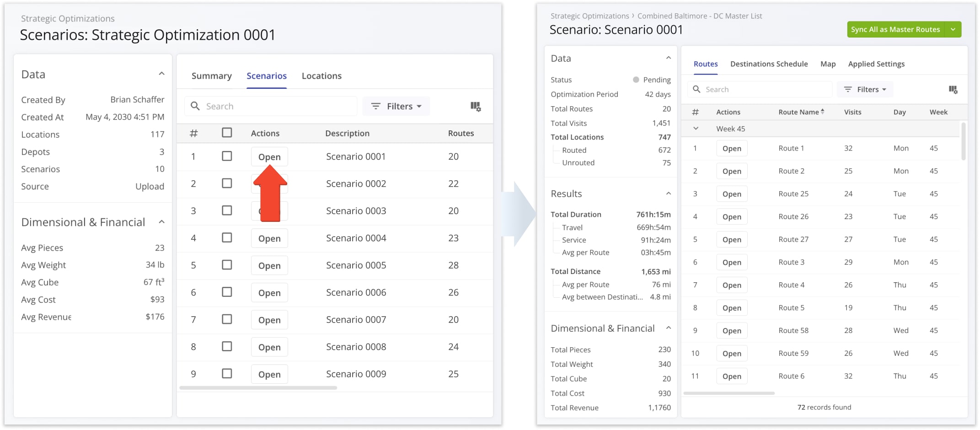Collapse the Week 45 route group

696,129
